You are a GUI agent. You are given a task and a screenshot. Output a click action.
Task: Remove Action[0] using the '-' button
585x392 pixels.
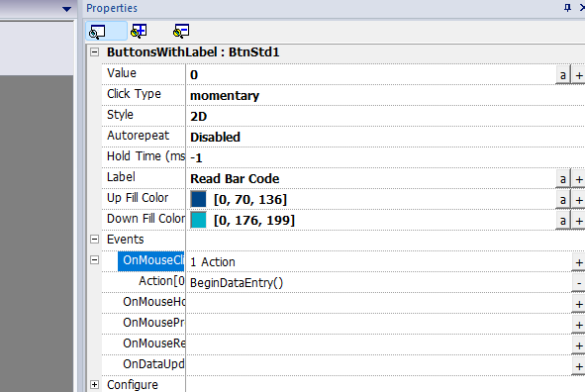tap(579, 283)
